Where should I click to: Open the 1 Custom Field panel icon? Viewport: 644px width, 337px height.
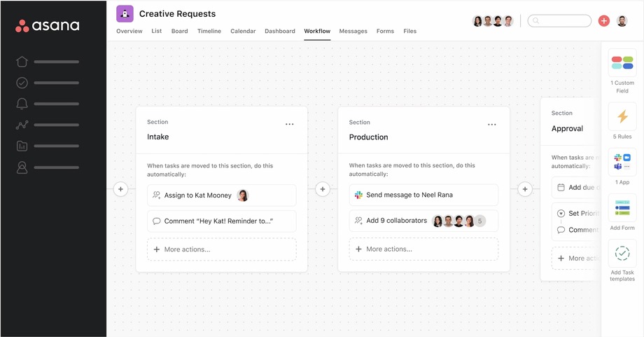622,62
